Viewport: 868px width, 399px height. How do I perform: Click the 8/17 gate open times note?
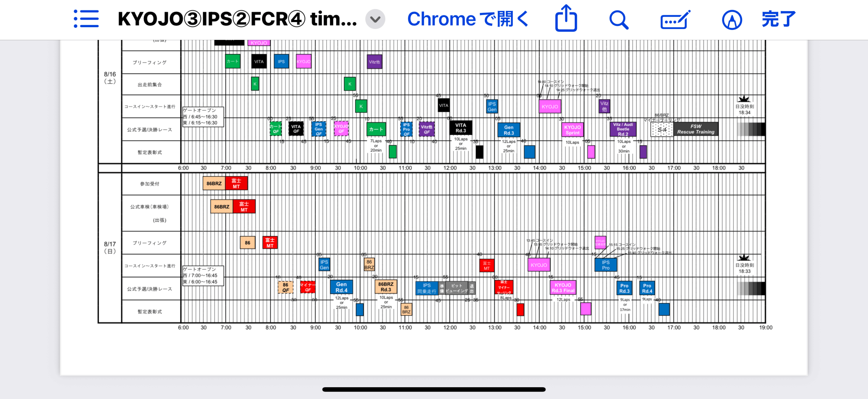point(203,275)
